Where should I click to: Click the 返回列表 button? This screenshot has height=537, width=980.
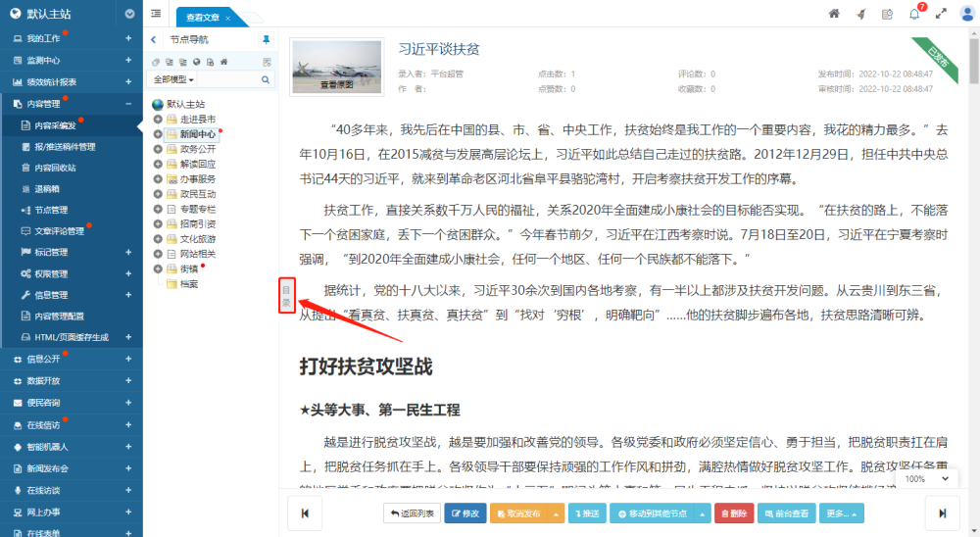[x=411, y=513]
